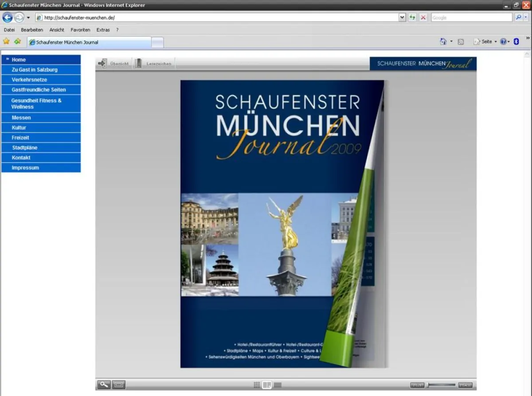Image resolution: width=532 pixels, height=396 pixels.
Task: Click the home page icon in browser toolbar
Action: coord(442,41)
